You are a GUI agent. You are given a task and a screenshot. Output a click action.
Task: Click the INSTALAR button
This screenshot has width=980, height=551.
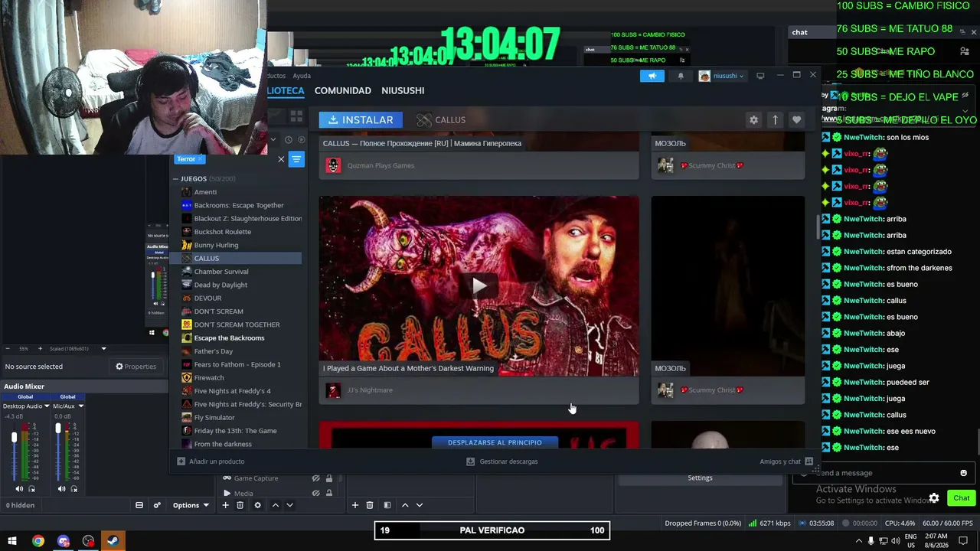point(361,120)
